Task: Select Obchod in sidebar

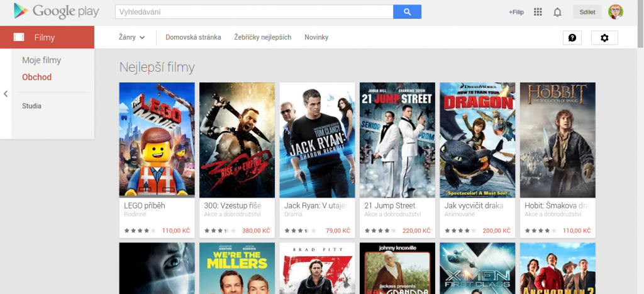Action: click(x=37, y=77)
